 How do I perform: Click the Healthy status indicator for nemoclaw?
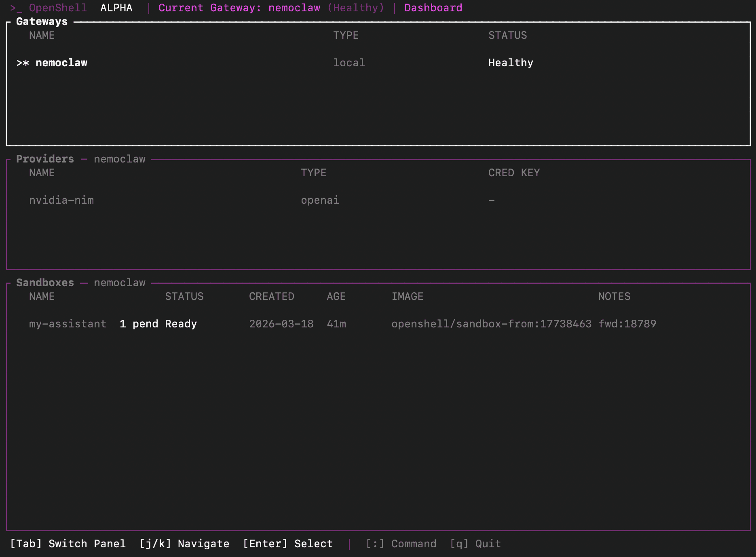[511, 63]
